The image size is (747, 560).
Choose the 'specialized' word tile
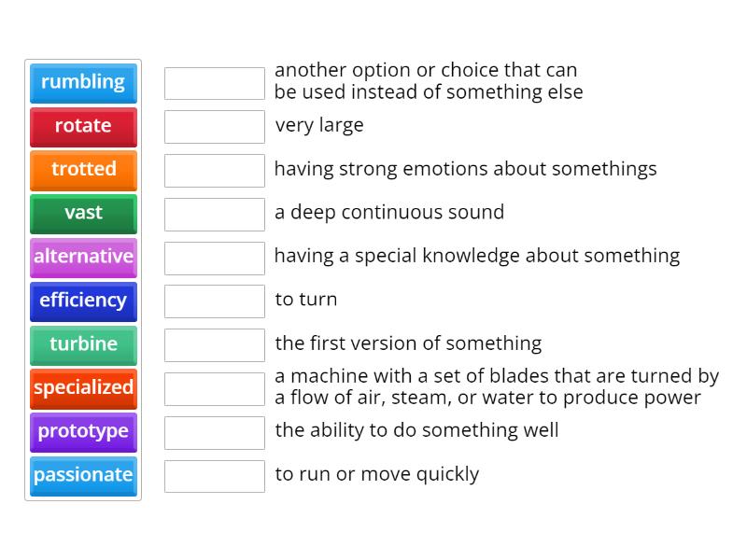[x=83, y=389]
